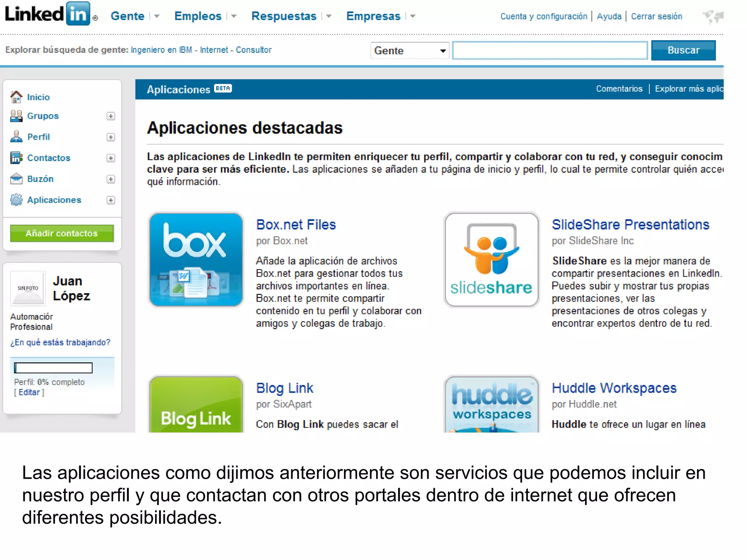The width and height of the screenshot is (747, 560).
Task: Click the Inicio house icon
Action: pyautogui.click(x=16, y=97)
